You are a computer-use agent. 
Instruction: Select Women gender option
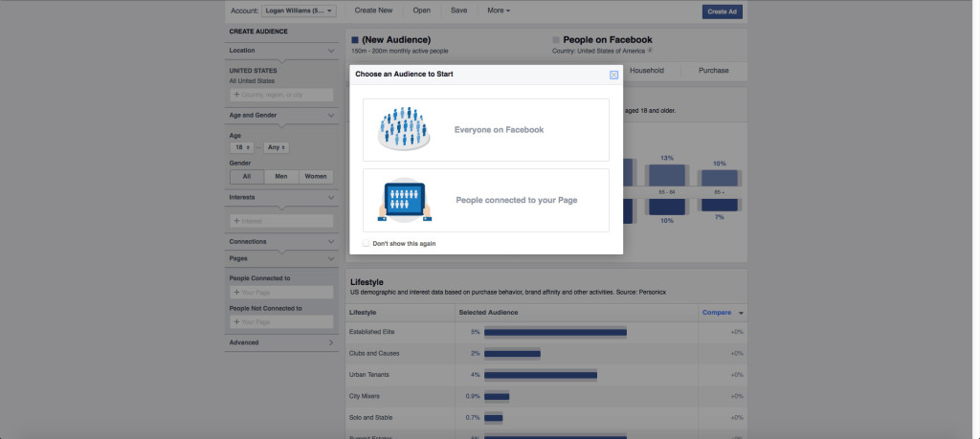(x=316, y=177)
